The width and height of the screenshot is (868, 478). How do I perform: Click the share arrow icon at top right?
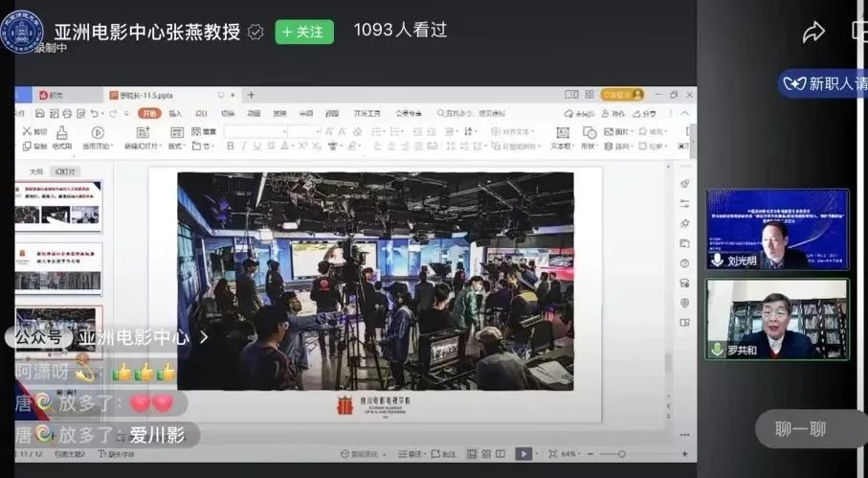[813, 32]
